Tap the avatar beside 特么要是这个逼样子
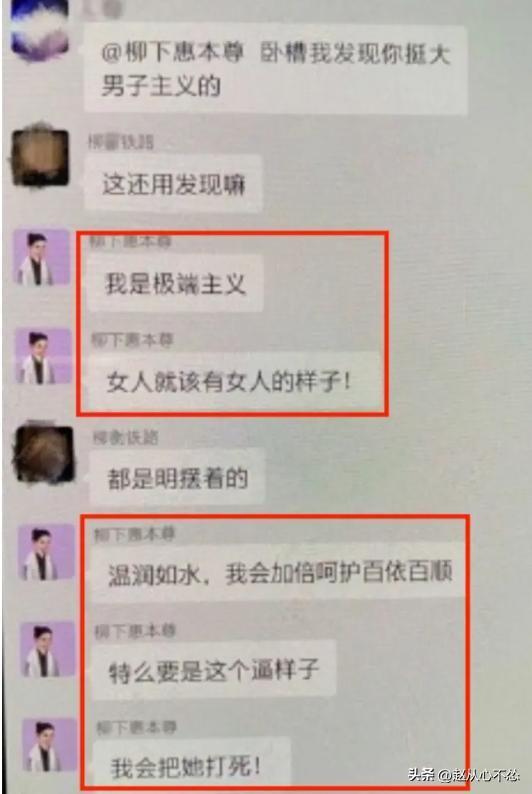532x794 pixels. tap(48, 650)
